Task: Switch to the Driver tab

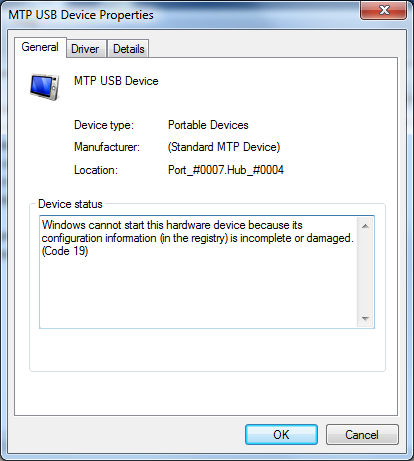Action: tap(86, 49)
